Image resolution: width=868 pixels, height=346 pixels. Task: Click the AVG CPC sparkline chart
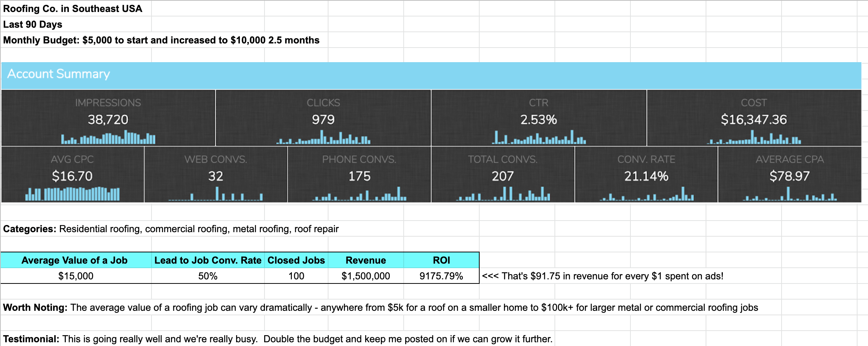tap(72, 194)
